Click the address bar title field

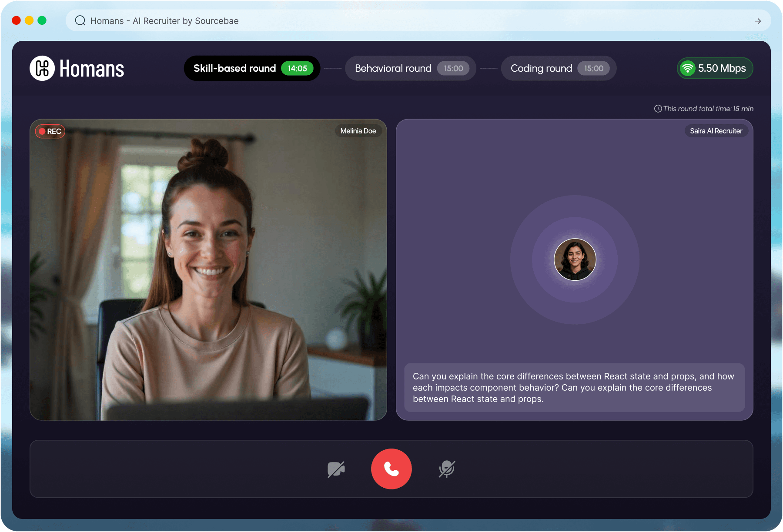pyautogui.click(x=164, y=21)
